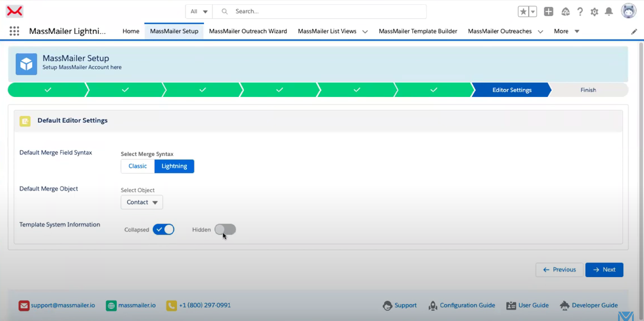Click the User Guide badge icon

point(511,306)
